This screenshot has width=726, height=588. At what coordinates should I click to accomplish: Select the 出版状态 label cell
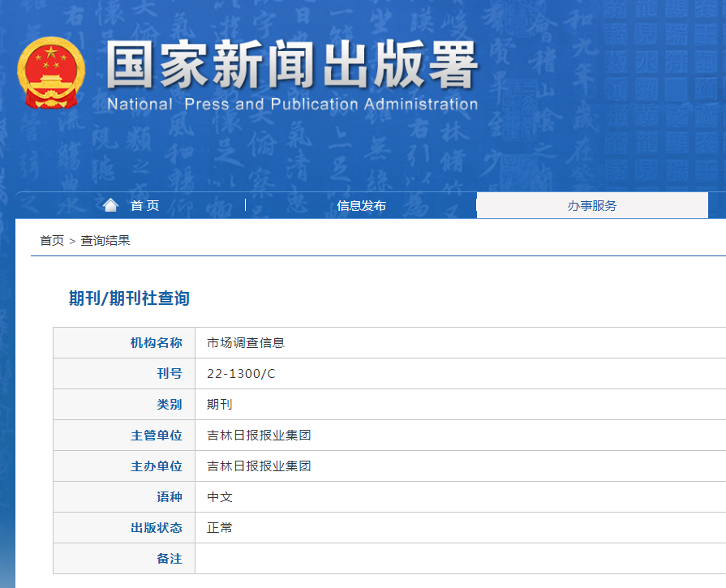[x=124, y=528]
